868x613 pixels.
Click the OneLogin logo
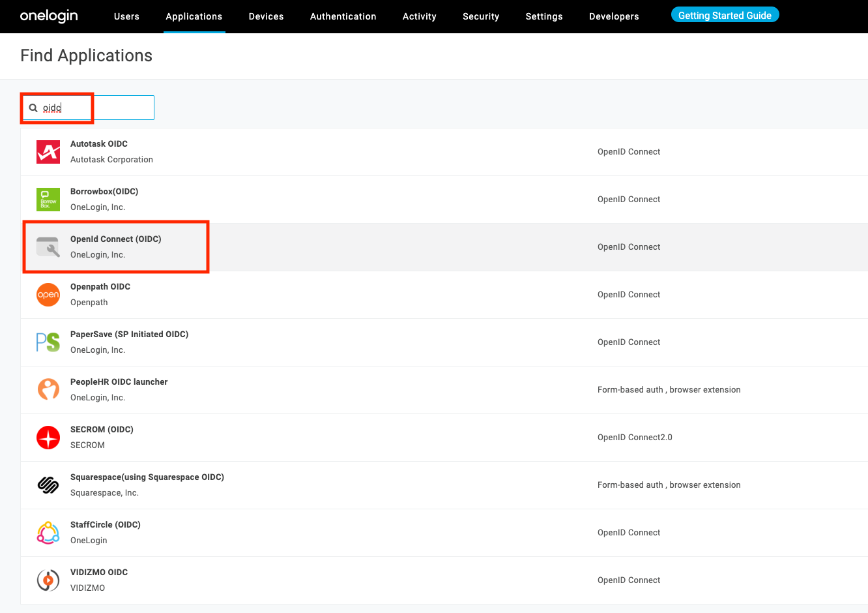tap(49, 16)
